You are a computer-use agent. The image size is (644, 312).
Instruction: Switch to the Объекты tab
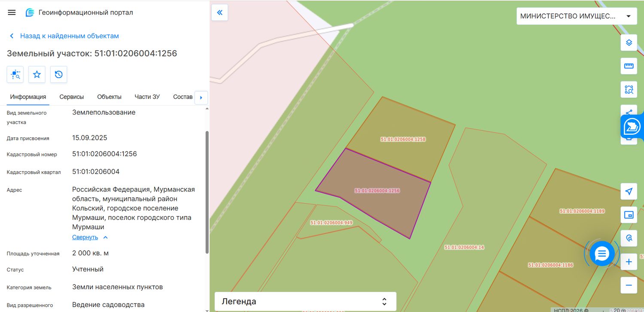click(109, 97)
